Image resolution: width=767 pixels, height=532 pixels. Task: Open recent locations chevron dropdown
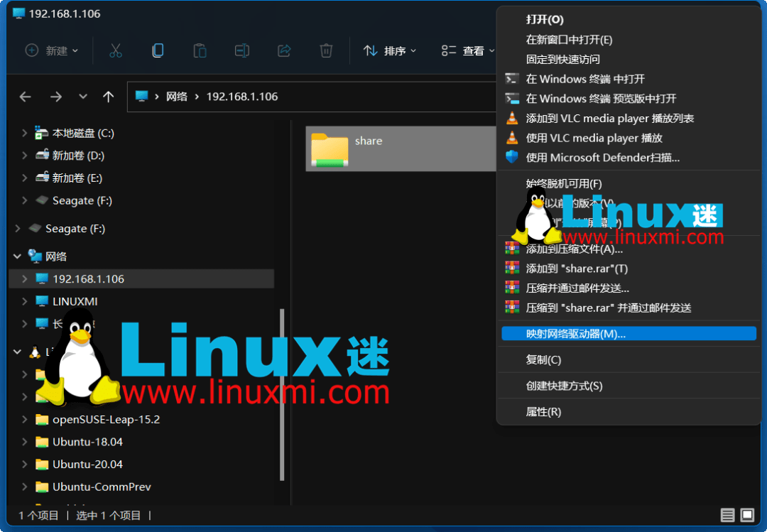83,97
